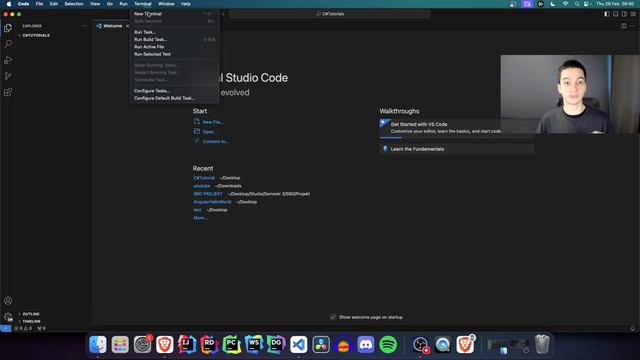Click errors and warnings status bar item
This screenshot has height=360, width=640.
coord(23,328)
